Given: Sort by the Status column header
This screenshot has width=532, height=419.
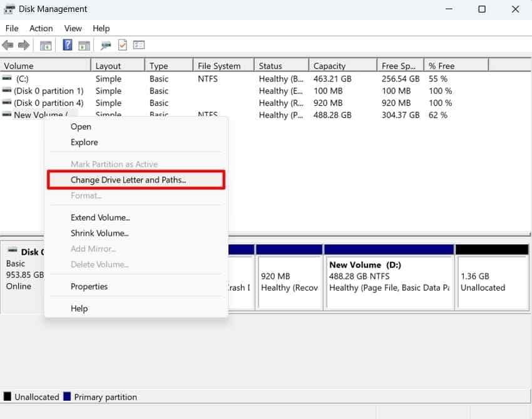Looking at the screenshot, I should click(x=282, y=66).
